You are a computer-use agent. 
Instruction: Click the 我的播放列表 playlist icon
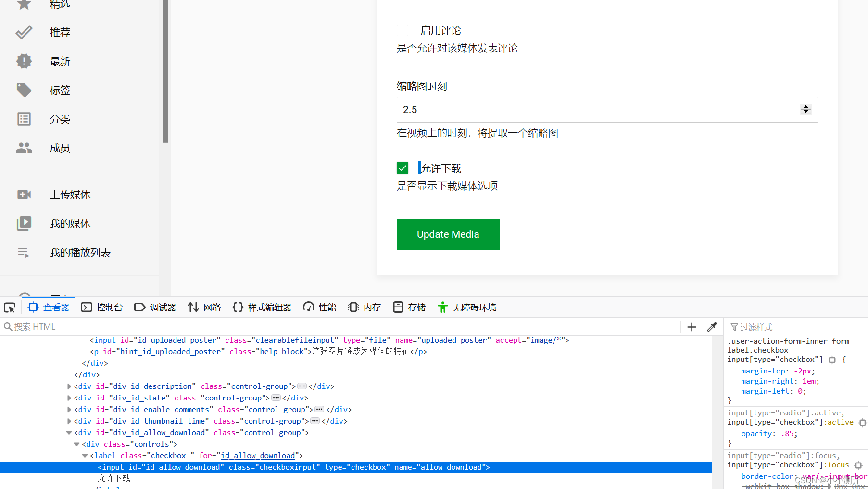(x=24, y=252)
